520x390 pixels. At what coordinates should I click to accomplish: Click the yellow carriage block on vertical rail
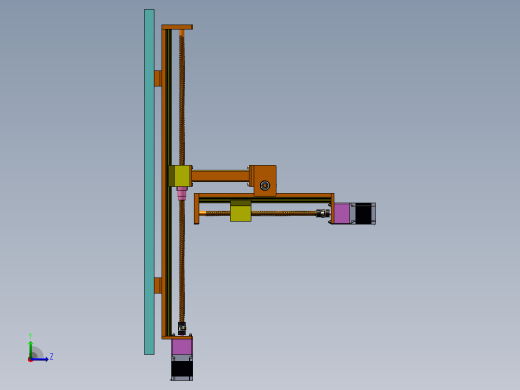(180, 176)
